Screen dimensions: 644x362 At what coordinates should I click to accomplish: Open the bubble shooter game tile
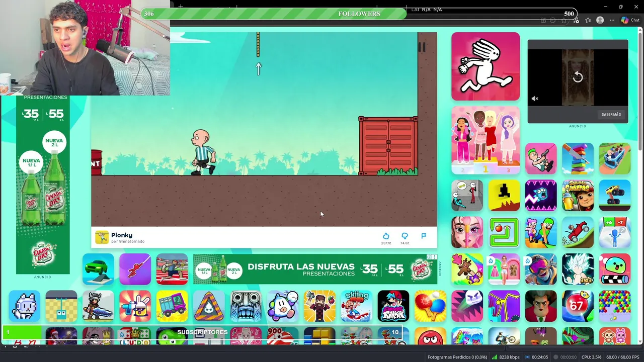(x=615, y=306)
